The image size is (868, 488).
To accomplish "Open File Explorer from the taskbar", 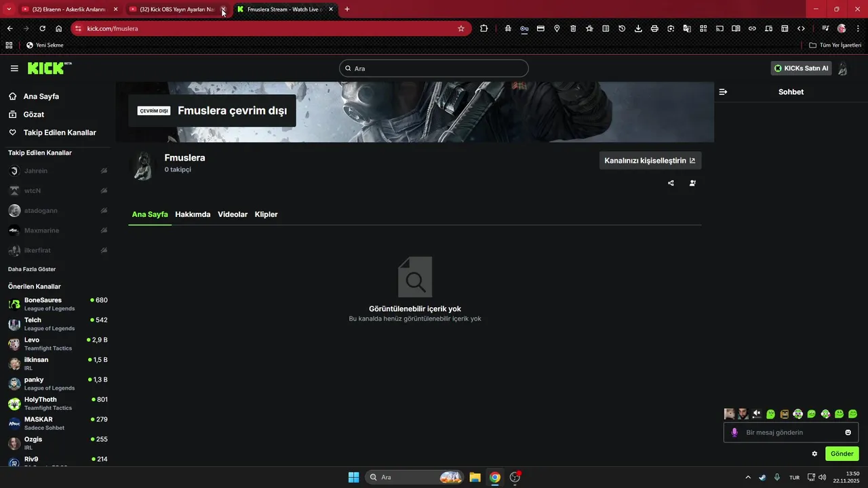I will pyautogui.click(x=475, y=477).
